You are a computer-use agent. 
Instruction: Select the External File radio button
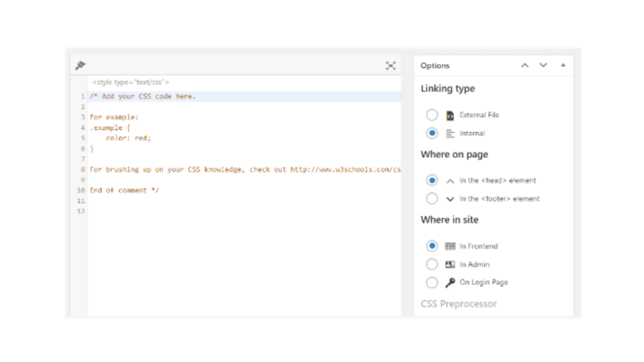[431, 115]
